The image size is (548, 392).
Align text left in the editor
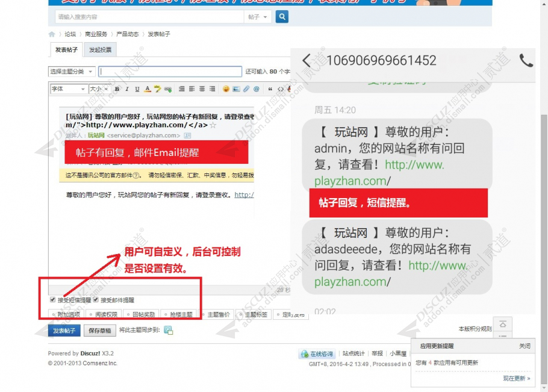[192, 89]
